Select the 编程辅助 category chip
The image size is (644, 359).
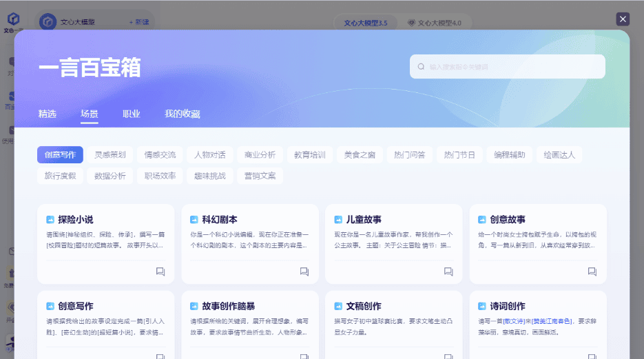509,155
